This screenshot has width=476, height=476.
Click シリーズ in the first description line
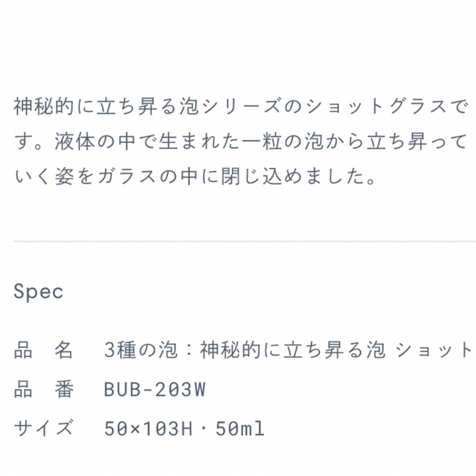241,106
